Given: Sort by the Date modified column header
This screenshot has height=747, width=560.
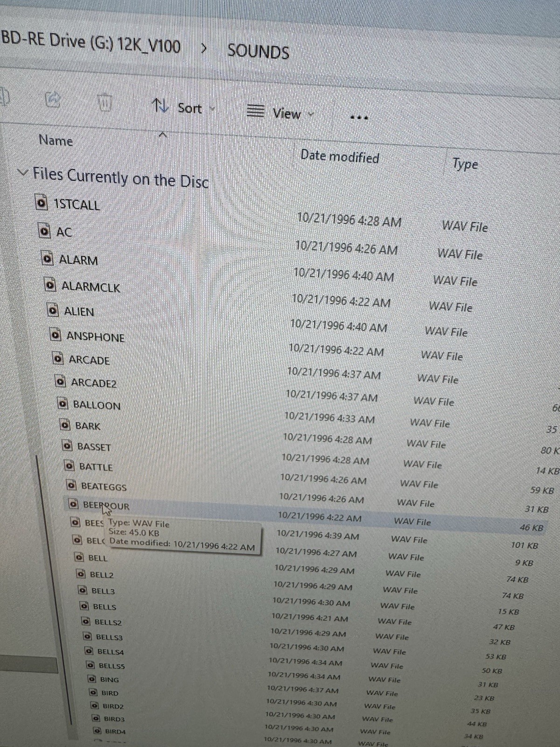Looking at the screenshot, I should [x=339, y=156].
